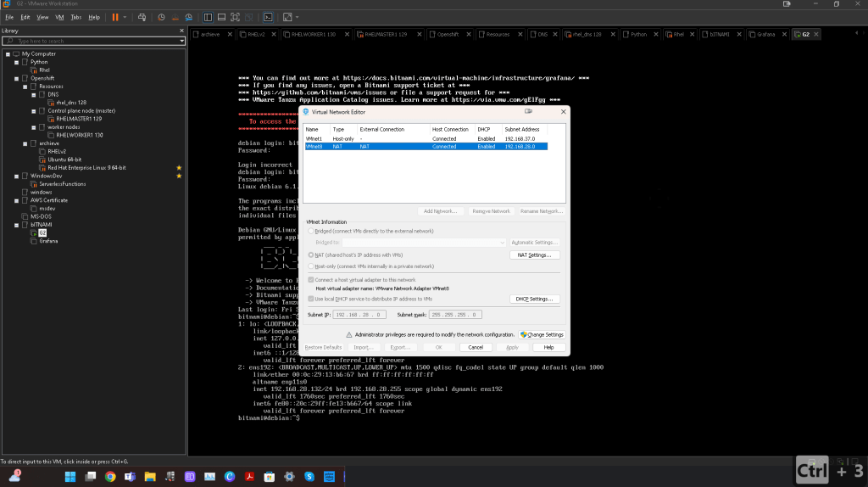Open the Bridged to dropdown
The width and height of the screenshot is (868, 487).
(424, 242)
